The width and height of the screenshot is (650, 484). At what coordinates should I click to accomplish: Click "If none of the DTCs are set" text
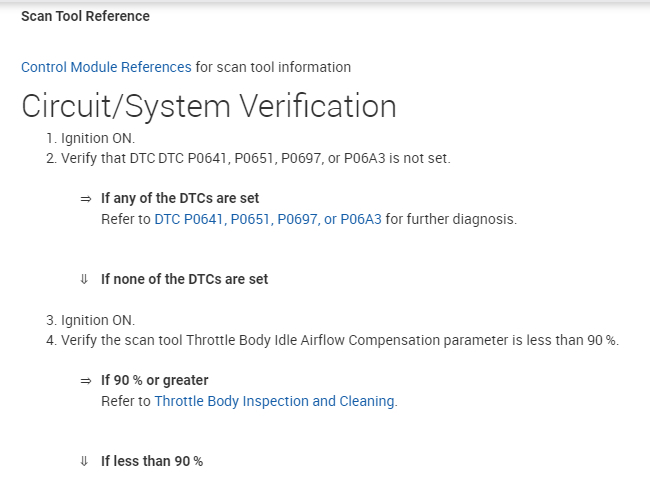(x=184, y=279)
